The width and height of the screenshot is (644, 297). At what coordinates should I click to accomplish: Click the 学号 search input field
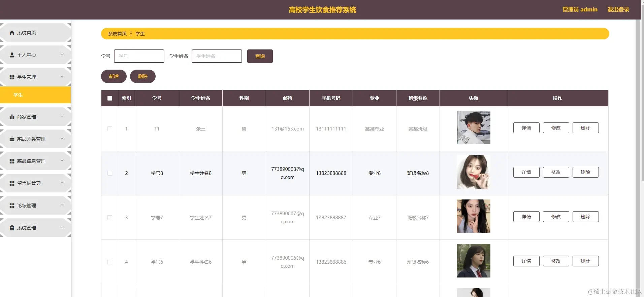(139, 56)
